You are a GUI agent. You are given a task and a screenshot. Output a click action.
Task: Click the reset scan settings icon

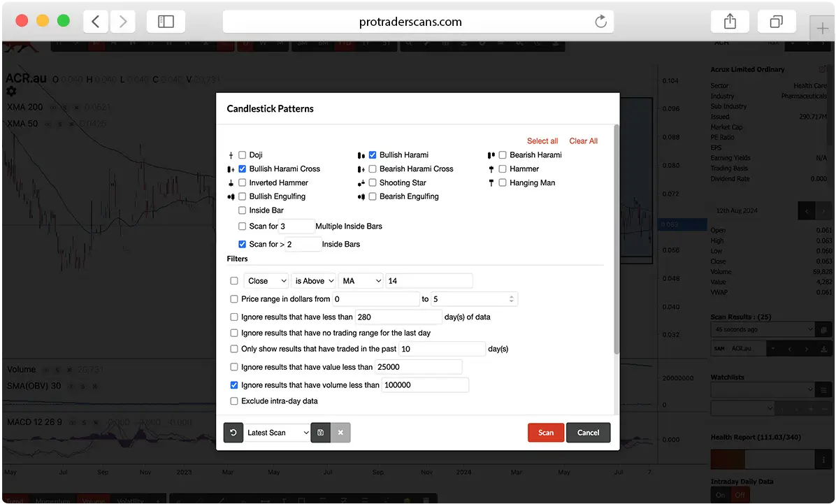233,433
